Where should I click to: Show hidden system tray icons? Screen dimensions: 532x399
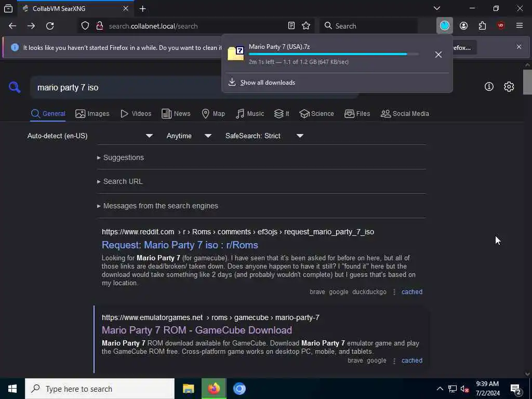click(440, 389)
